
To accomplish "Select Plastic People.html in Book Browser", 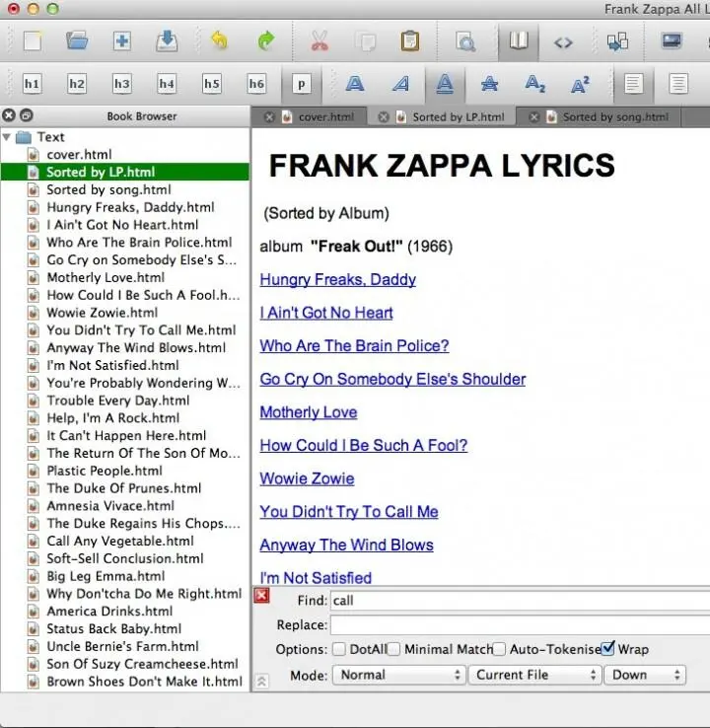I will pos(105,471).
